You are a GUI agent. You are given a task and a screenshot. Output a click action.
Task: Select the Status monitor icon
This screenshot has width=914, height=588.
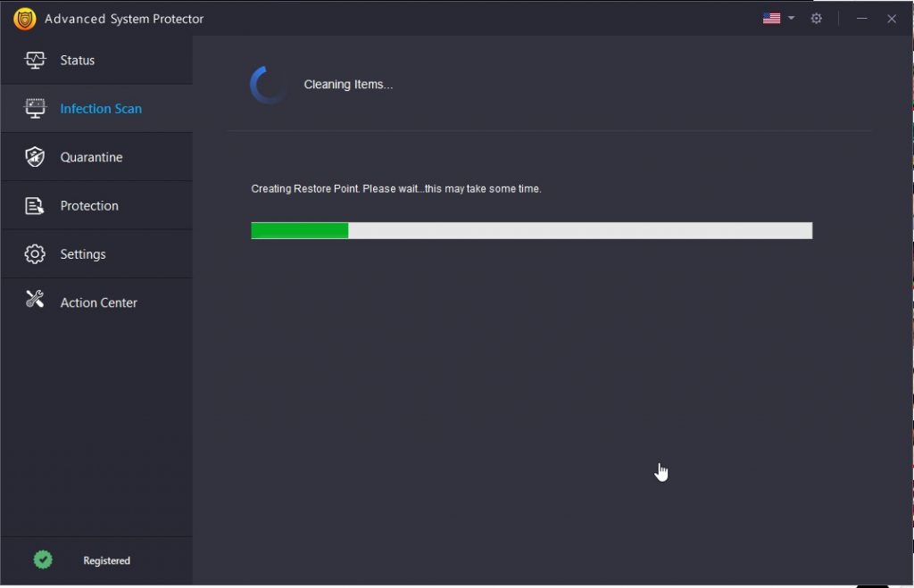pyautogui.click(x=34, y=60)
